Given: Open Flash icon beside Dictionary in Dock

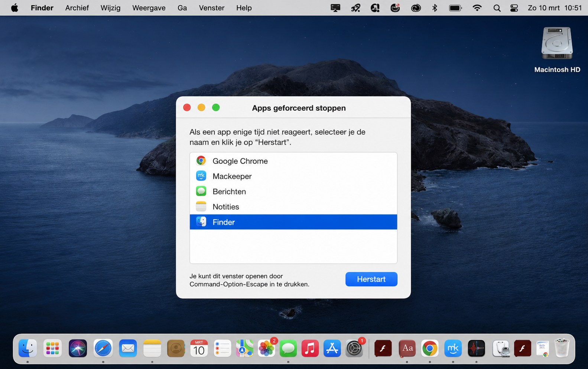Looking at the screenshot, I should [383, 349].
